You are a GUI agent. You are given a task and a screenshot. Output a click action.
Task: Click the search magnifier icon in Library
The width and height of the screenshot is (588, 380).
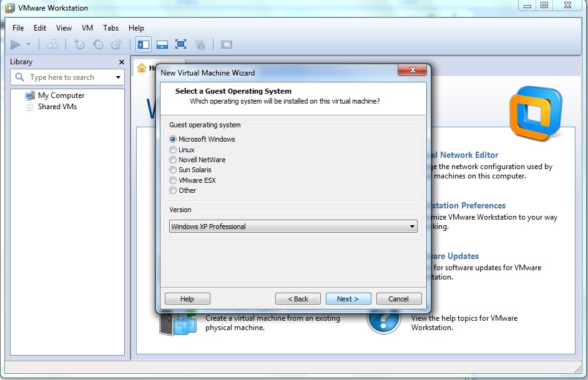tap(19, 77)
